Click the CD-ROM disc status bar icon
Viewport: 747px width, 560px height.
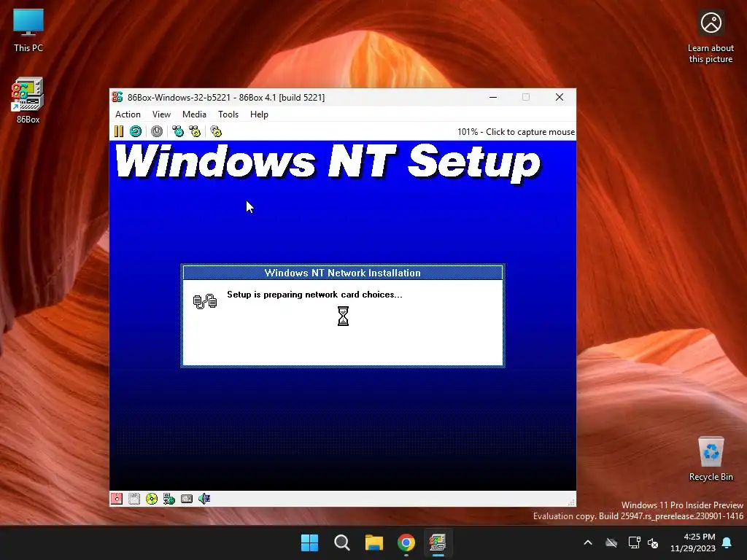(x=152, y=499)
